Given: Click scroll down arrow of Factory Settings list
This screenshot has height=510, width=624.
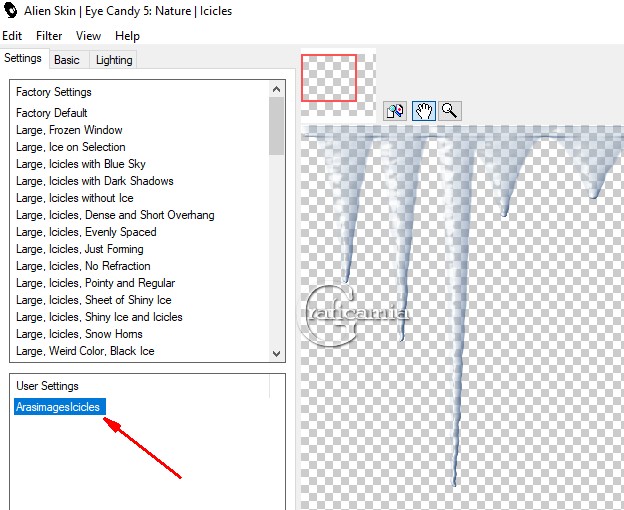Looking at the screenshot, I should click(277, 353).
